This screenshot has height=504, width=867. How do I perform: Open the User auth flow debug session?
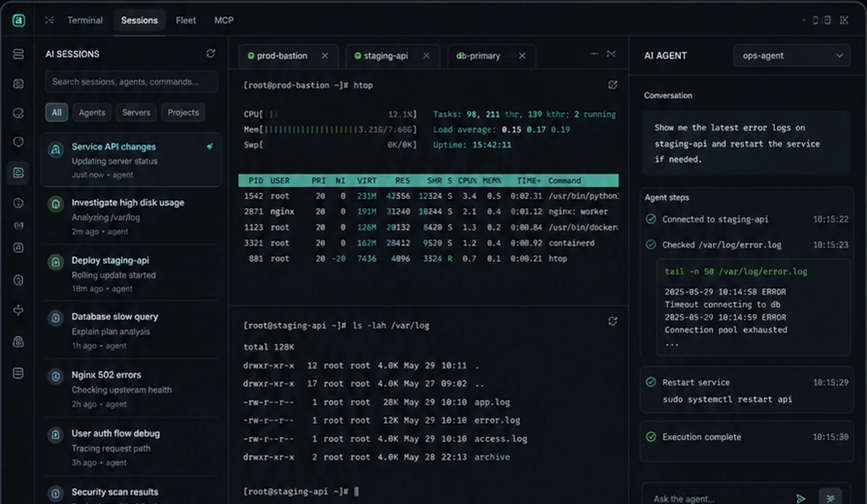pyautogui.click(x=131, y=447)
